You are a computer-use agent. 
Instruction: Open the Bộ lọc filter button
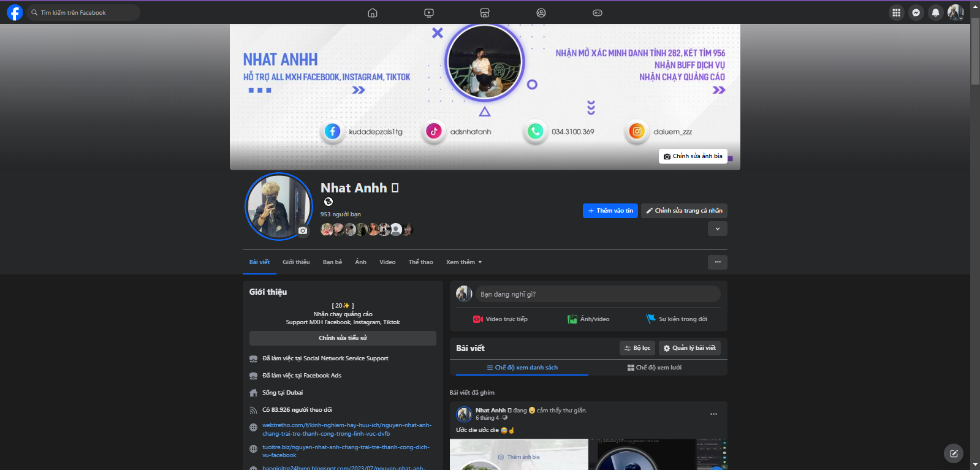point(637,348)
